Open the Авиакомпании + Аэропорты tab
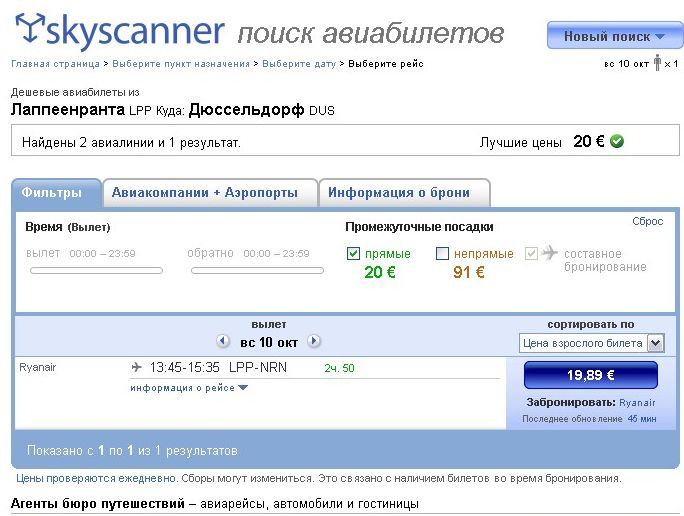Screen dimensions: 684x516 click(x=210, y=193)
